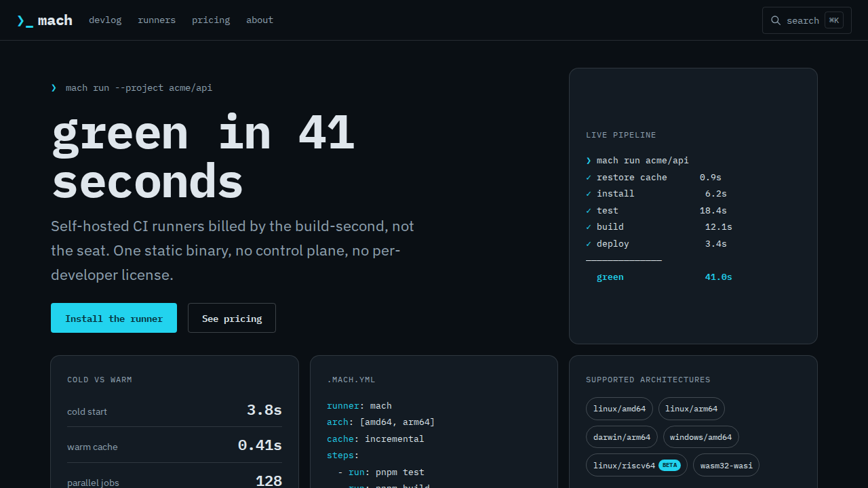Click the green status label in pipeline
Screen dimensions: 868x488
610,277
